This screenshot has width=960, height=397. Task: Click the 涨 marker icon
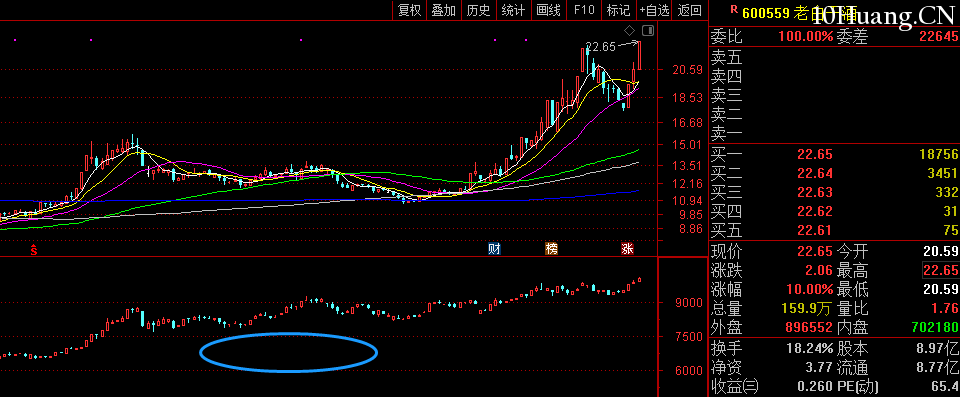point(627,249)
